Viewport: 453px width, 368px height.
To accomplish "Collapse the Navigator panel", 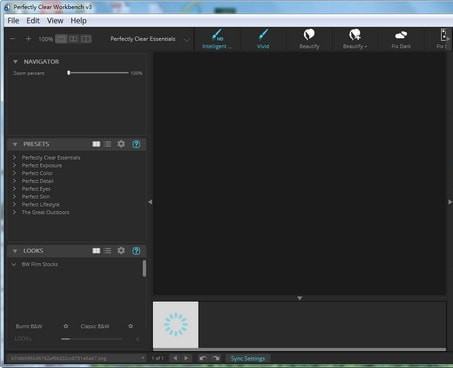I will point(15,62).
